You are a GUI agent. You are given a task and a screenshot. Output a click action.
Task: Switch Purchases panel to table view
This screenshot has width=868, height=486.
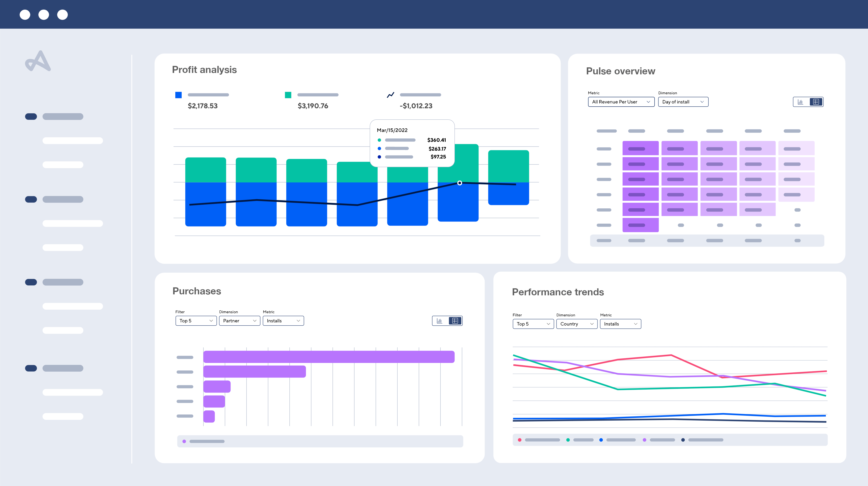pyautogui.click(x=455, y=321)
